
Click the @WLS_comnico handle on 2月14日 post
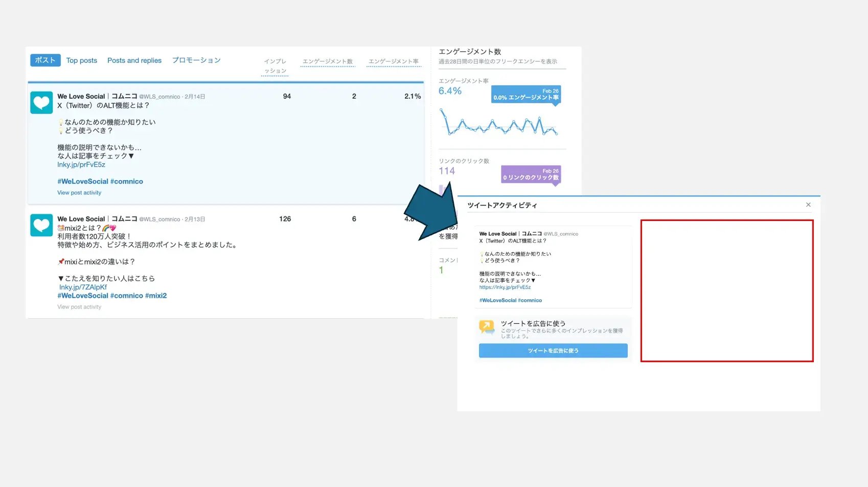click(x=159, y=97)
